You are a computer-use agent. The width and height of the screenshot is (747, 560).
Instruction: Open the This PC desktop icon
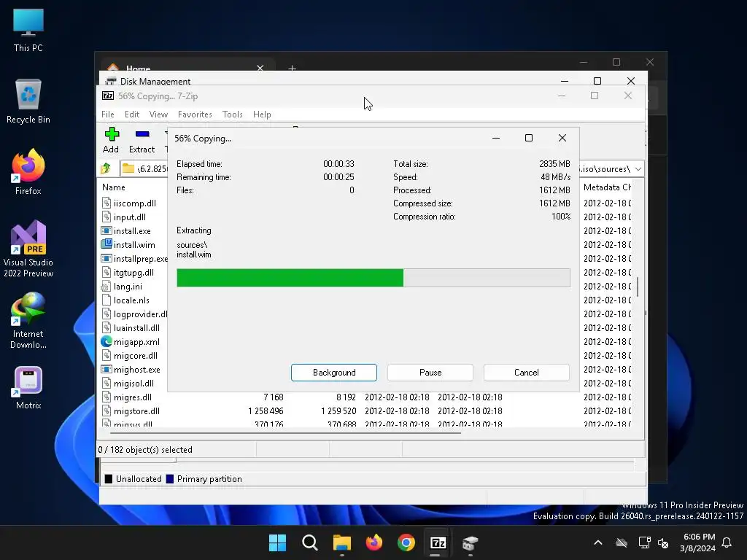tap(28, 30)
